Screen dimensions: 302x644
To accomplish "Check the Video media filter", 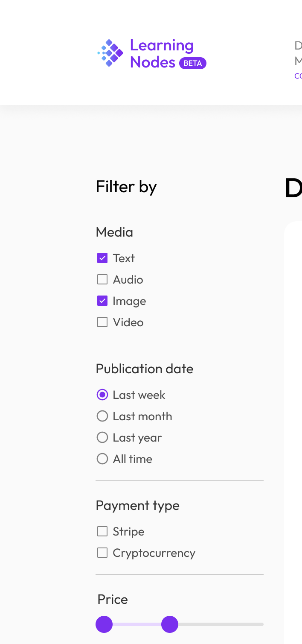I will 102,322.
